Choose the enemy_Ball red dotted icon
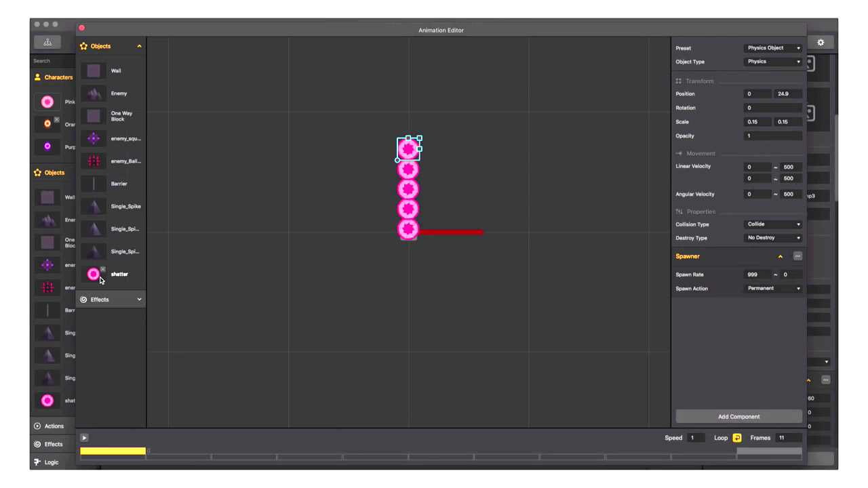868x488 pixels. [x=94, y=161]
